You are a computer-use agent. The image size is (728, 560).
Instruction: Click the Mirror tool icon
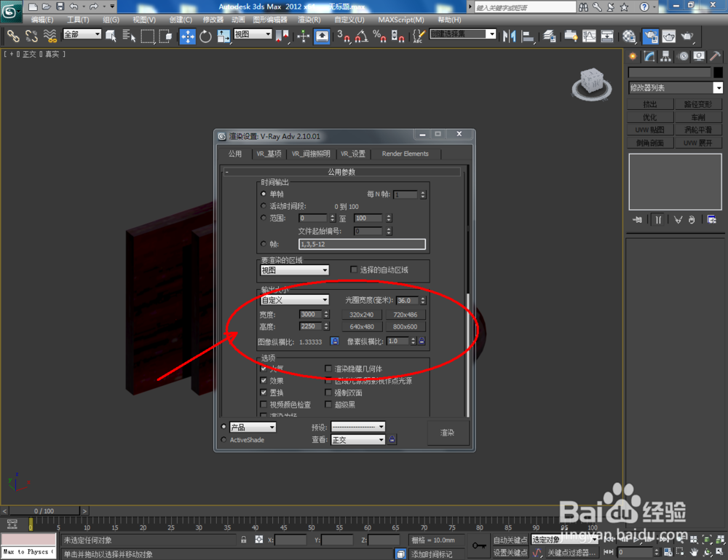coord(510,36)
